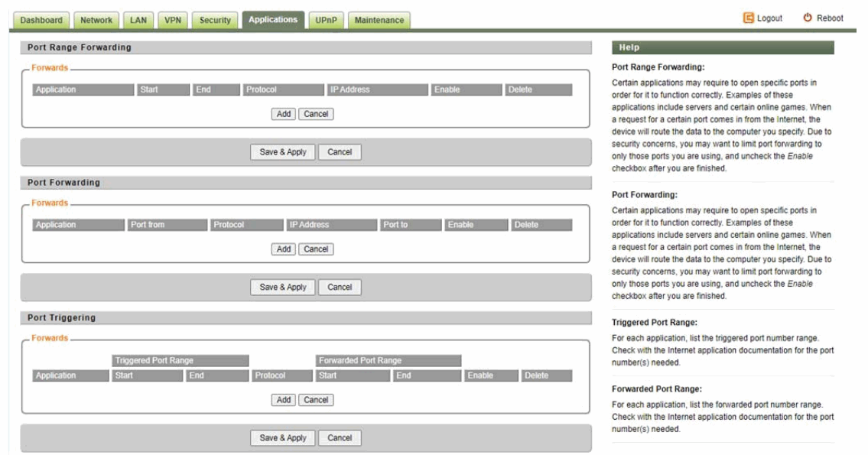
Task: Click Cancel beside Add in Port Range Forwarding
Action: 316,113
